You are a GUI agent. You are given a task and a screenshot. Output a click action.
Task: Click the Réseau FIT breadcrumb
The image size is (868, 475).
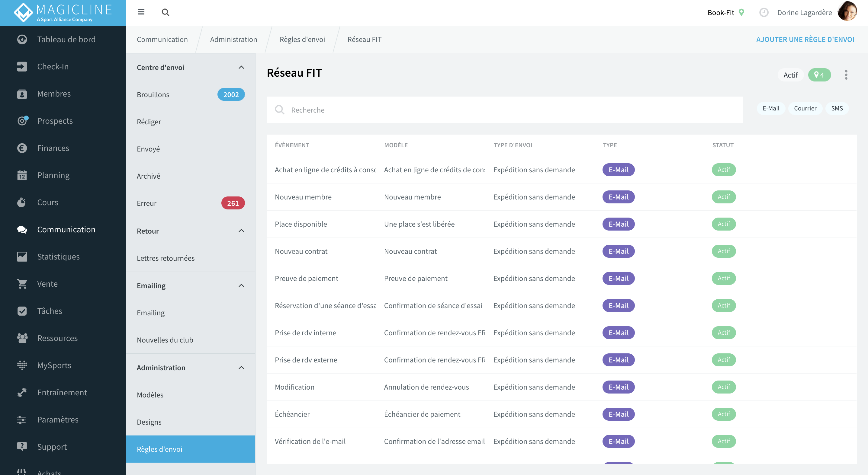(x=365, y=40)
